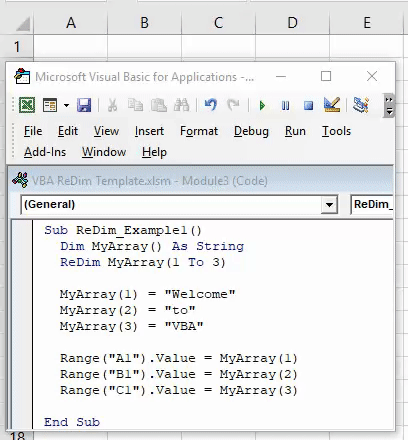Click the Range("C1").Value code line
The height and width of the screenshot is (440, 408).
pyautogui.click(x=179, y=390)
